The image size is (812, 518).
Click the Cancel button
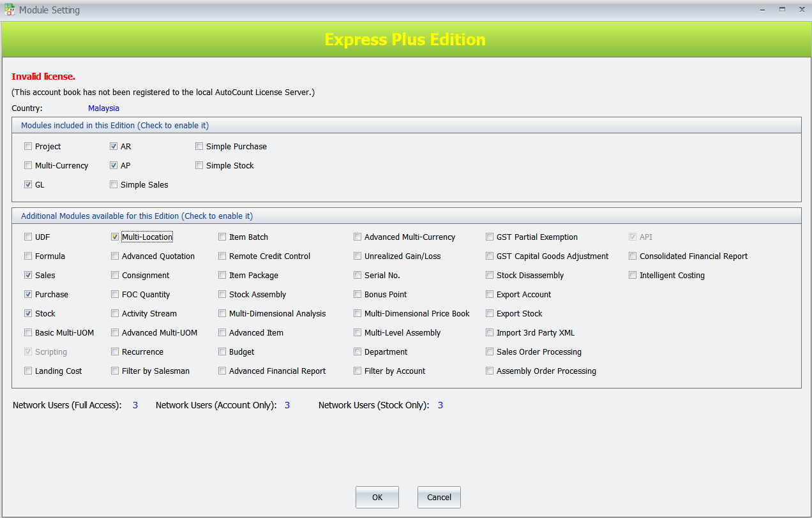[x=439, y=498]
